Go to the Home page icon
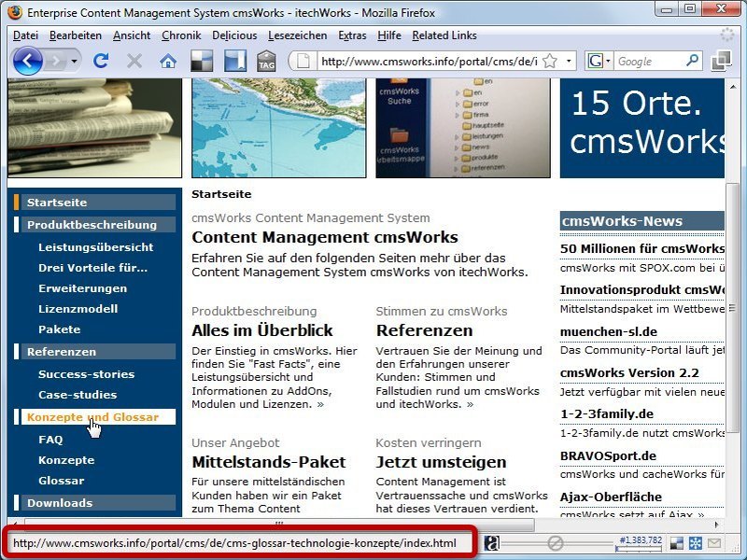 pos(168,61)
